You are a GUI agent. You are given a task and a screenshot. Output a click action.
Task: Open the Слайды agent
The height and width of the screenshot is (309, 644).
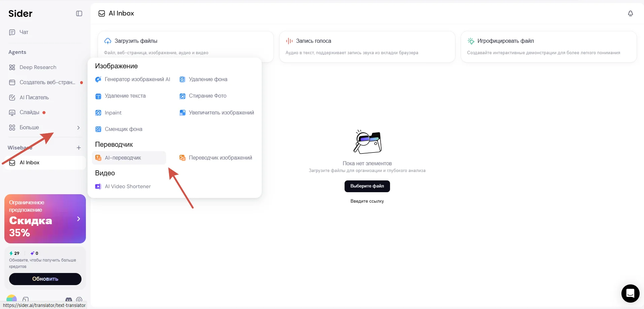[45, 112]
